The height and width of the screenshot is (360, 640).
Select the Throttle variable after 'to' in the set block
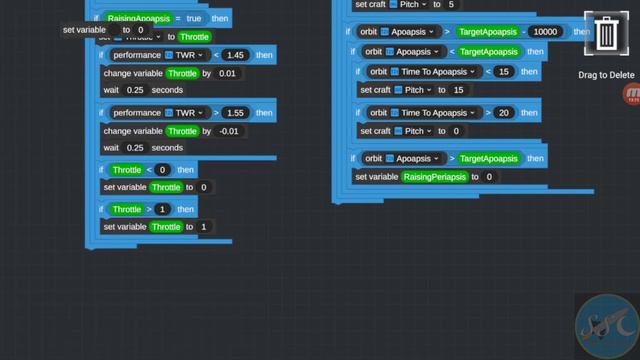coord(194,37)
